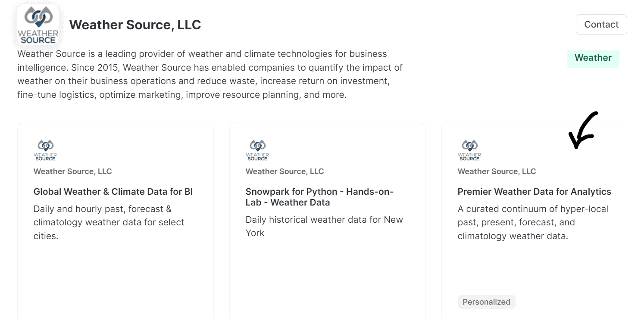This screenshot has width=644, height=321.
Task: Click the Weather Source icon on the Snowpark card
Action: [257, 150]
